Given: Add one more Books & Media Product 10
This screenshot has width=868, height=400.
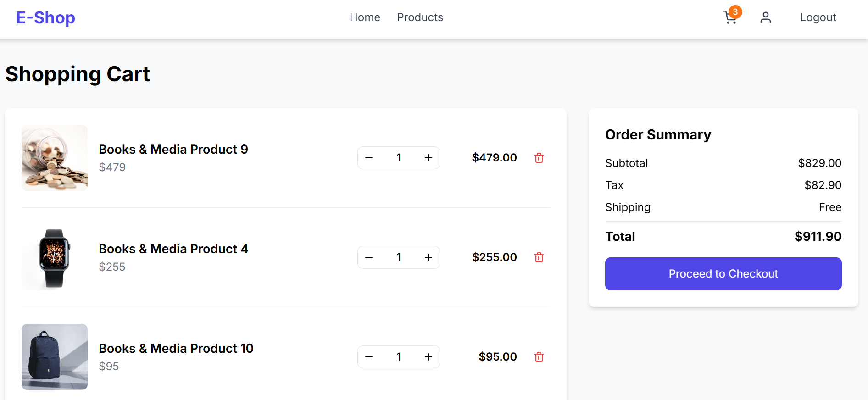Looking at the screenshot, I should pyautogui.click(x=428, y=357).
